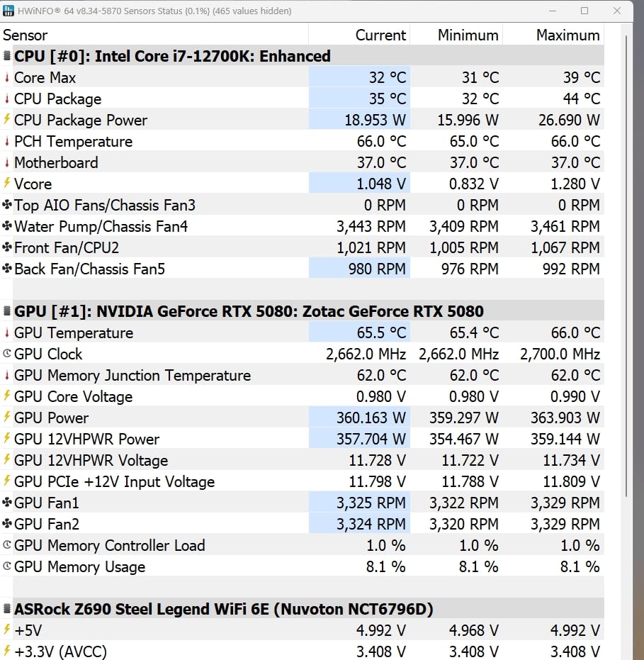Click the fan icon beside GPU Fan1

(x=6, y=503)
